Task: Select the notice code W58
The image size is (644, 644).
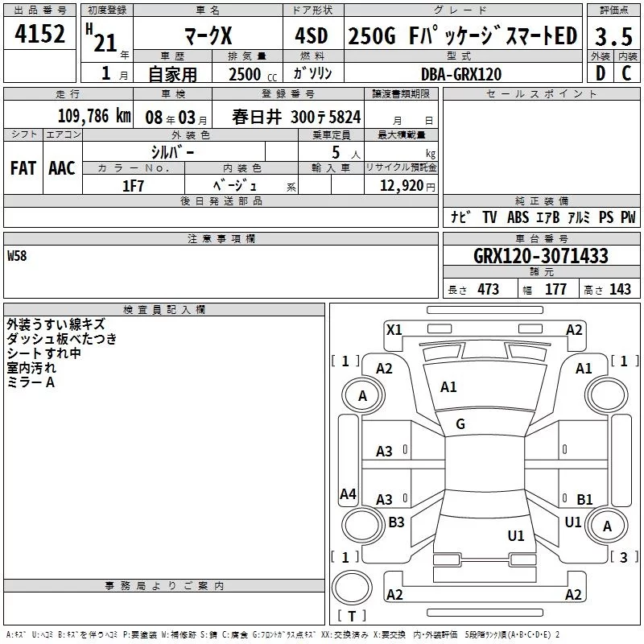Action: coord(17,256)
